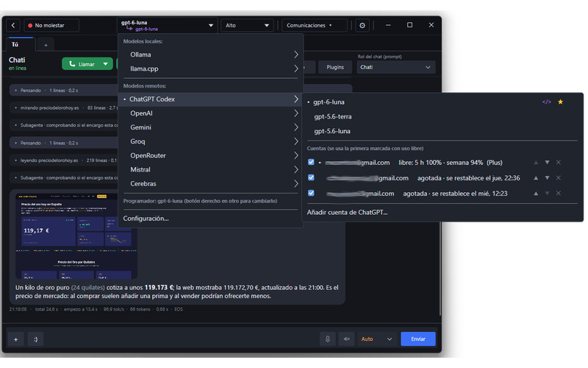Remove the account restored mié, 12:23
Screen dimensions: 588x368
[559, 194]
